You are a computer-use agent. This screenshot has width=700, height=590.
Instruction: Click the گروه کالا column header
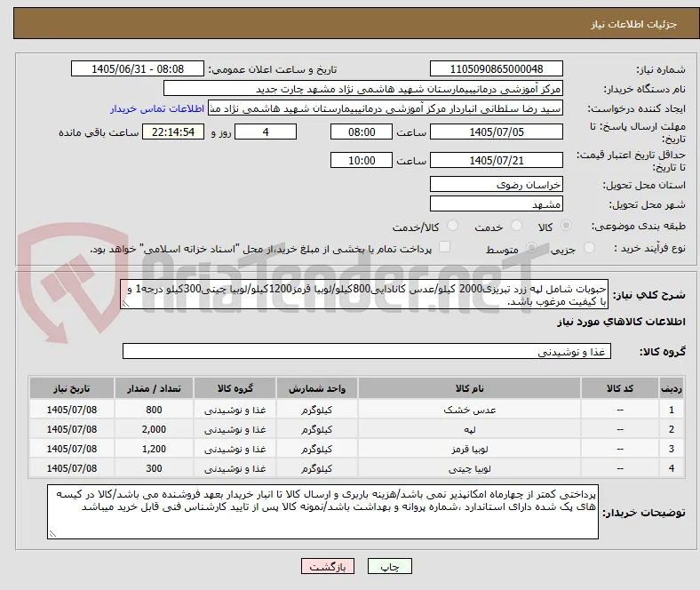235,388
